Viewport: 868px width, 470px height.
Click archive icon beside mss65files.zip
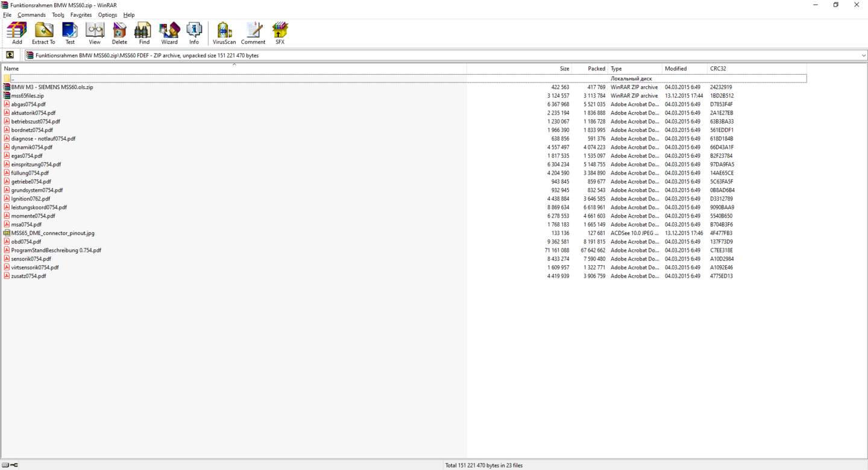7,96
